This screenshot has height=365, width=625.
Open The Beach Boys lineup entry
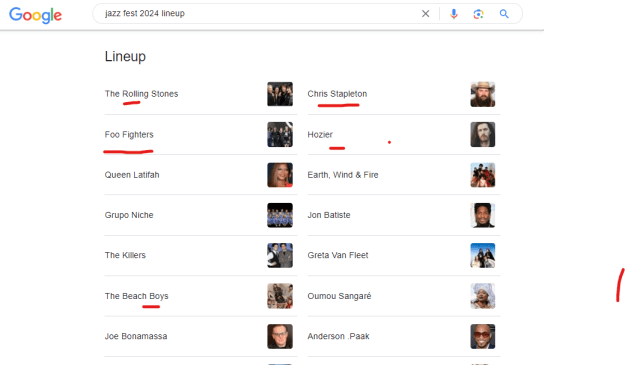(200, 296)
